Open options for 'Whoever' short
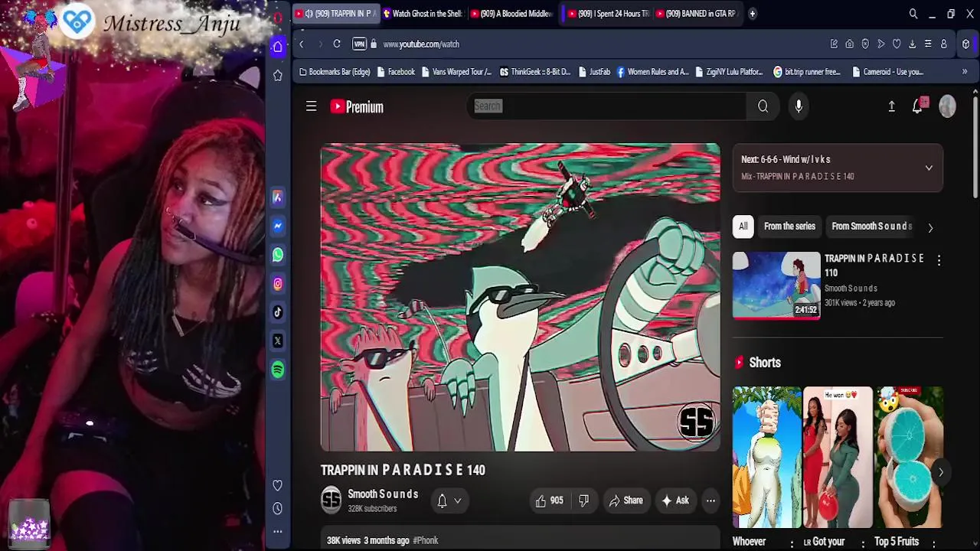Screen dimensions: 980x551 792,543
